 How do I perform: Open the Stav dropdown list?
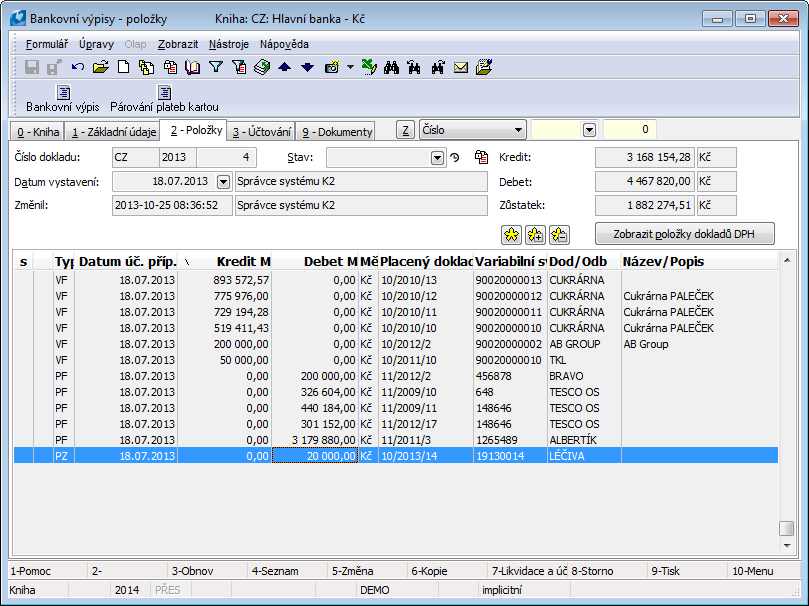[x=437, y=157]
